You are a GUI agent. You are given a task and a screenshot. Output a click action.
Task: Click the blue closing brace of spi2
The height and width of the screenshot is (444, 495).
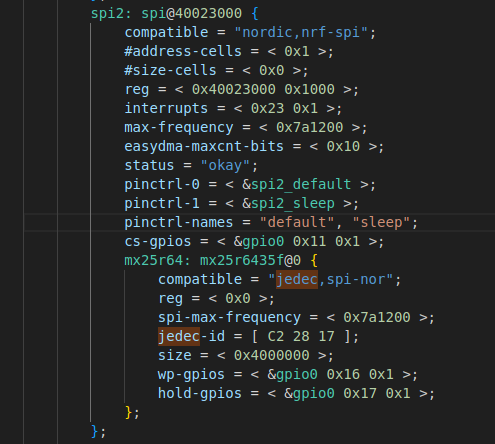coord(95,432)
